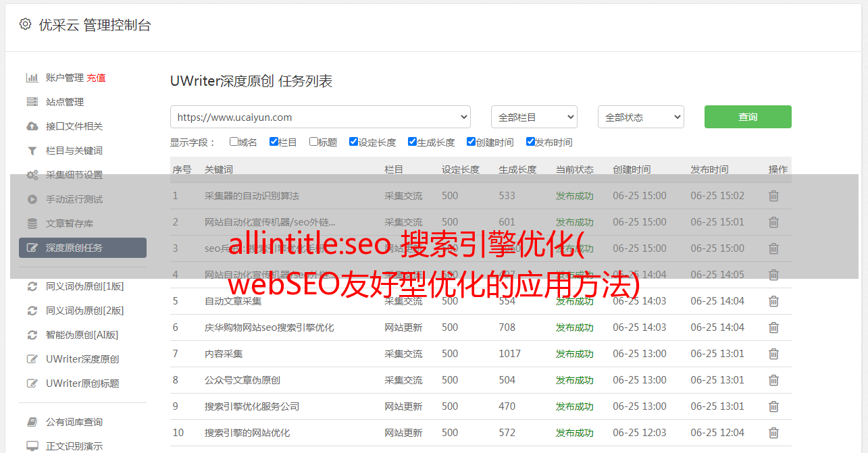Screen dimensions: 868x453
Task: Click the funnel icon for 栏目与关键词
Action: click(32, 151)
